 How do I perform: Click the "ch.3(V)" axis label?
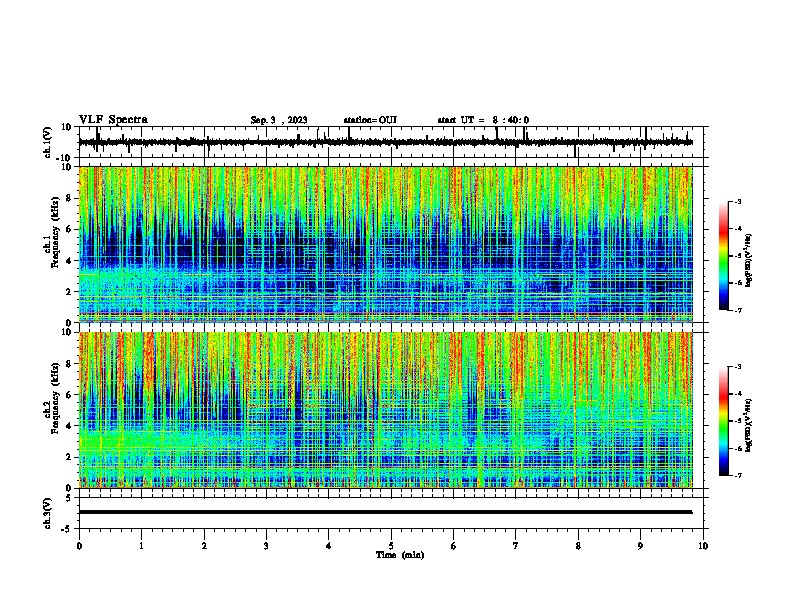click(x=48, y=513)
